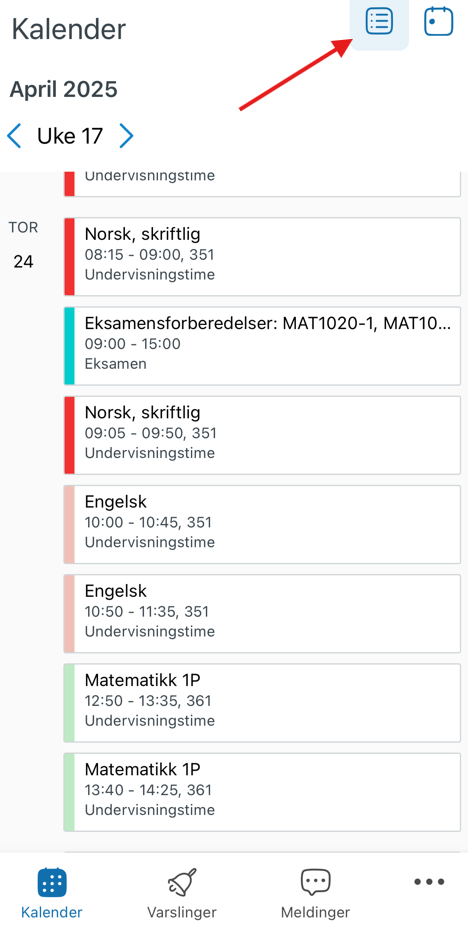Click the teal Eksamen color bar
468x940 pixels.
70,346
